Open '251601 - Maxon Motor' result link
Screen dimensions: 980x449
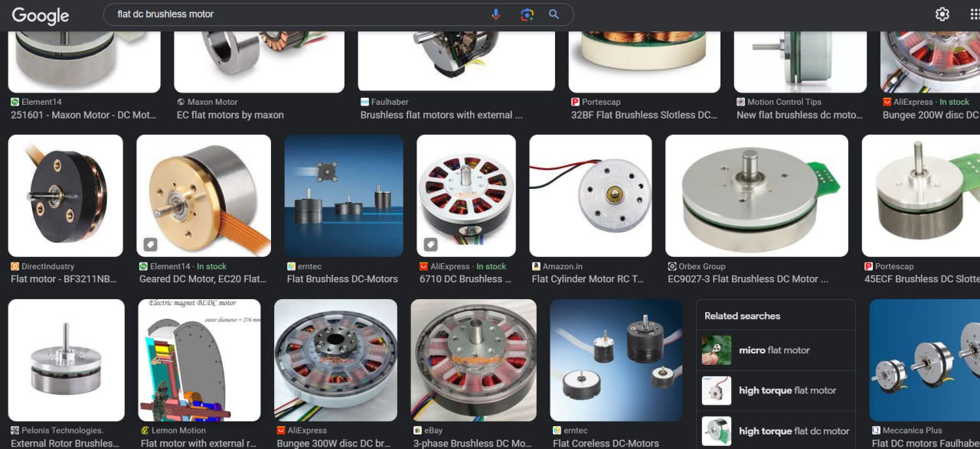tap(83, 115)
